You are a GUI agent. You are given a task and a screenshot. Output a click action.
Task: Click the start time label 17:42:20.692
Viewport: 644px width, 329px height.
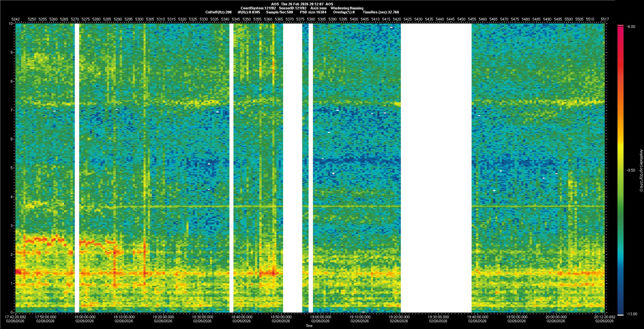click(x=15, y=317)
